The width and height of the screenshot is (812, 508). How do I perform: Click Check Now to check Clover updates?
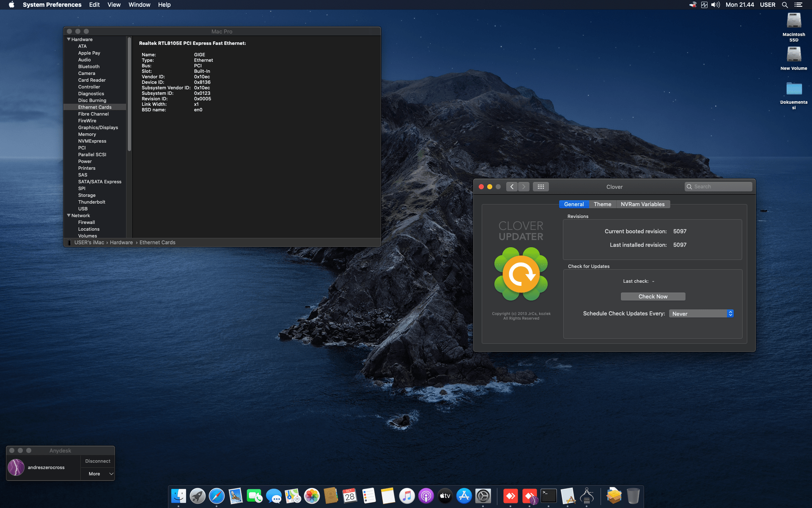click(x=653, y=296)
